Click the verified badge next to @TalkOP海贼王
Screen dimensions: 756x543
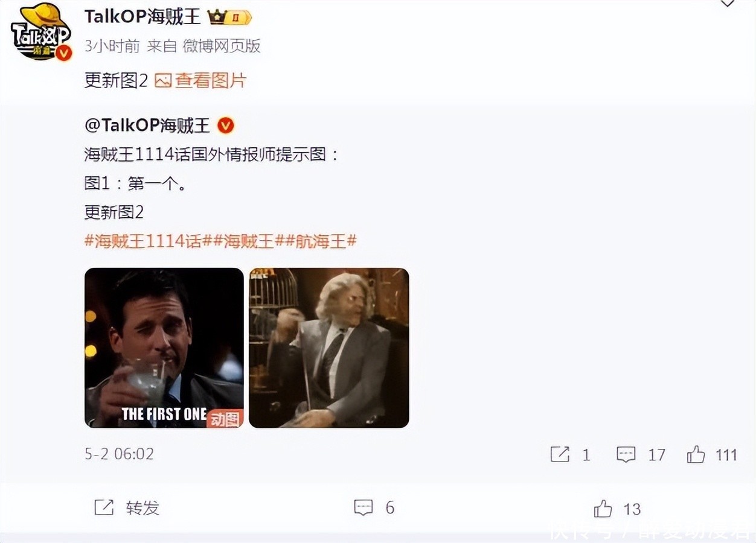tap(226, 125)
